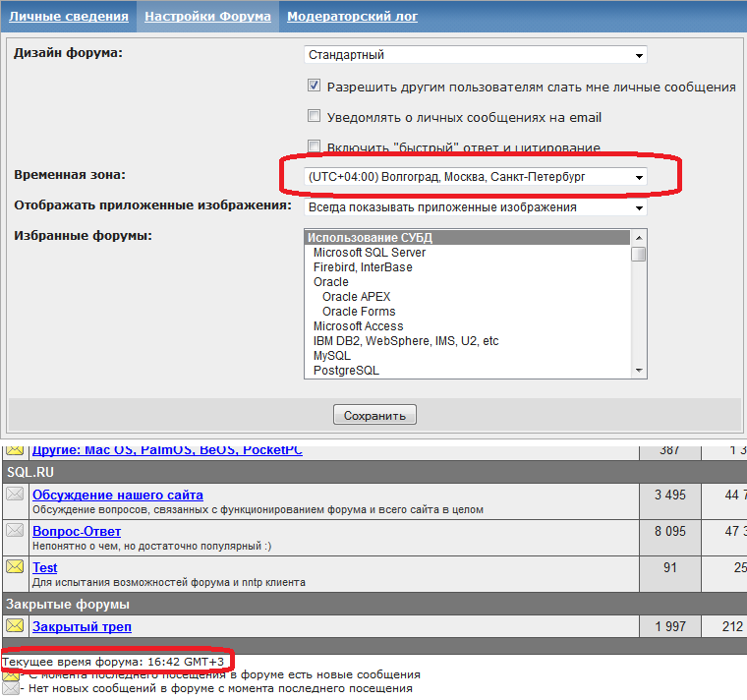Enable quick reply and quoting checkbox
This screenshot has height=700, width=747.
click(x=315, y=146)
